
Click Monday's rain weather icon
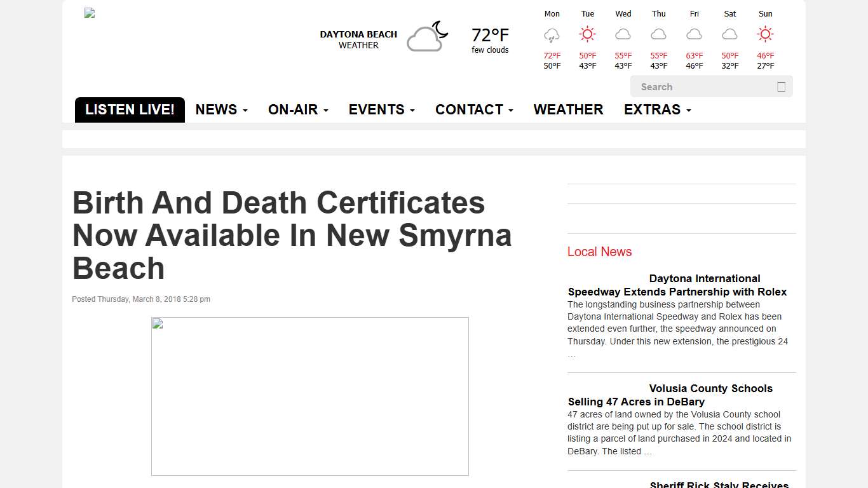552,34
